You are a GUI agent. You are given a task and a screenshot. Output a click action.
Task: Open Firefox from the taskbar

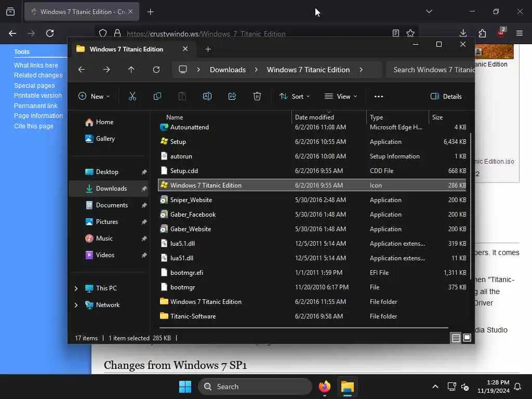(x=324, y=387)
